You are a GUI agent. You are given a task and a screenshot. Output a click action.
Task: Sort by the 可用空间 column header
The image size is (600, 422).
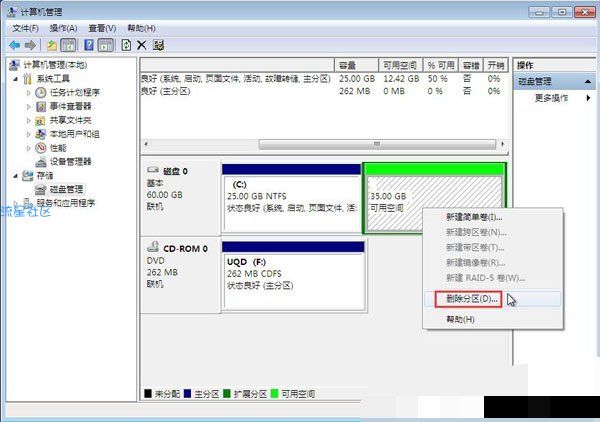coord(401,65)
